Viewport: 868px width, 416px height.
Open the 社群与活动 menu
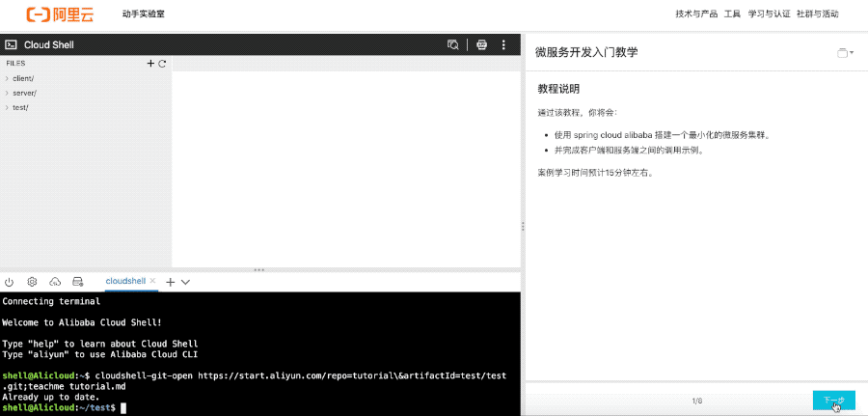[817, 14]
